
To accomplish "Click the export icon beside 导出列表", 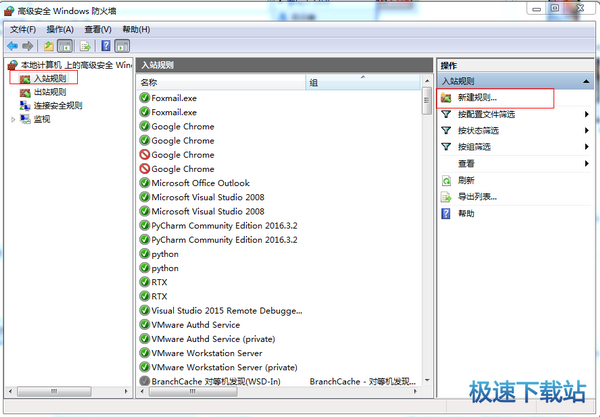I will click(446, 197).
